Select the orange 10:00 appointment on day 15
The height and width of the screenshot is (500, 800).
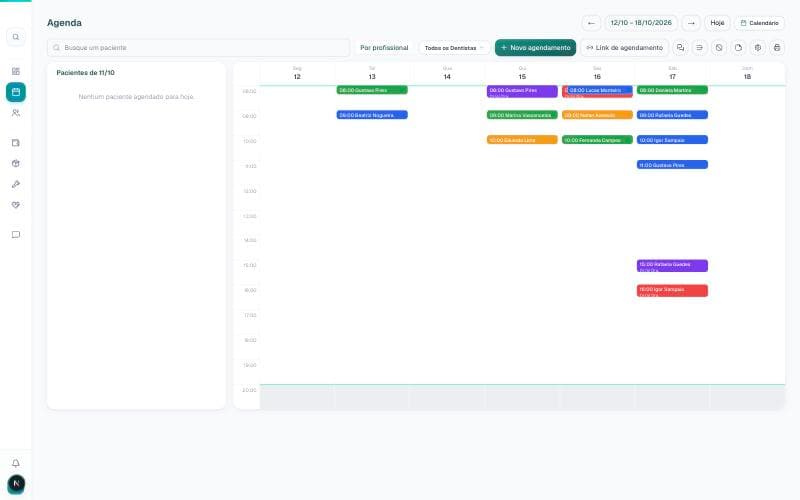click(522, 140)
